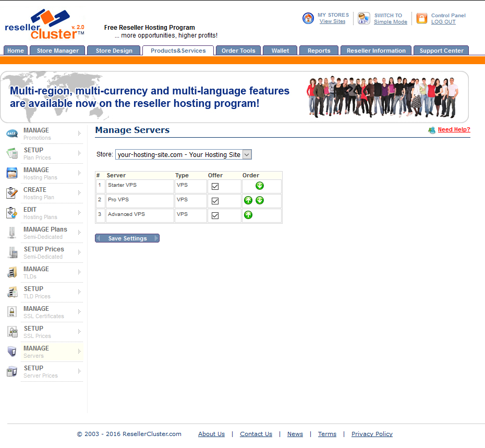Screen dimensions: 485x448
Task: Expand the Edit Hosting Plans sidebar arrow
Action: click(x=79, y=213)
